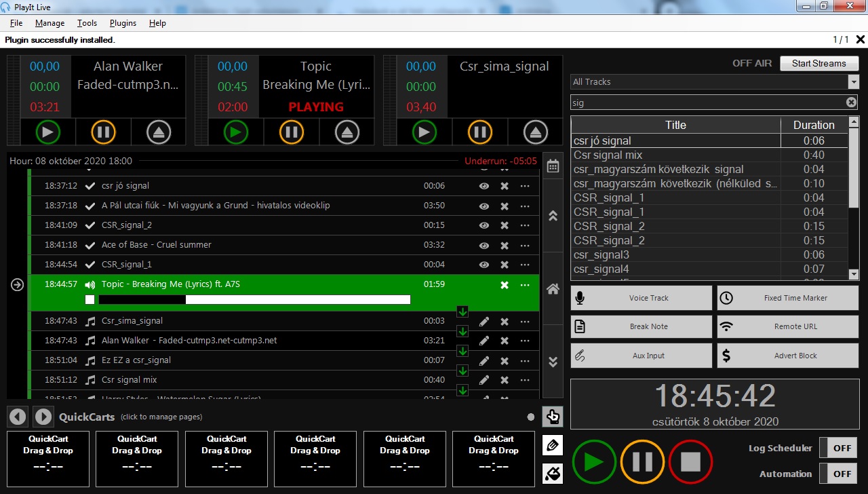
Task: Insert a Fixed Time Marker
Action: click(788, 298)
